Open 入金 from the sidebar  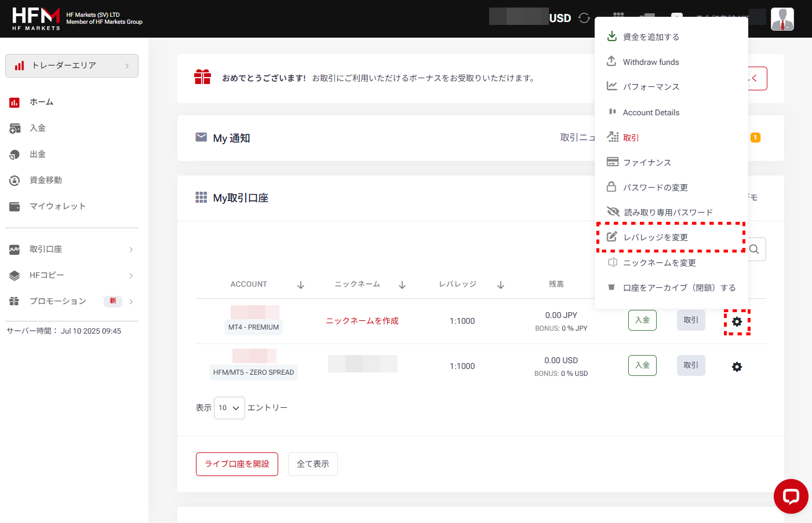(x=38, y=128)
